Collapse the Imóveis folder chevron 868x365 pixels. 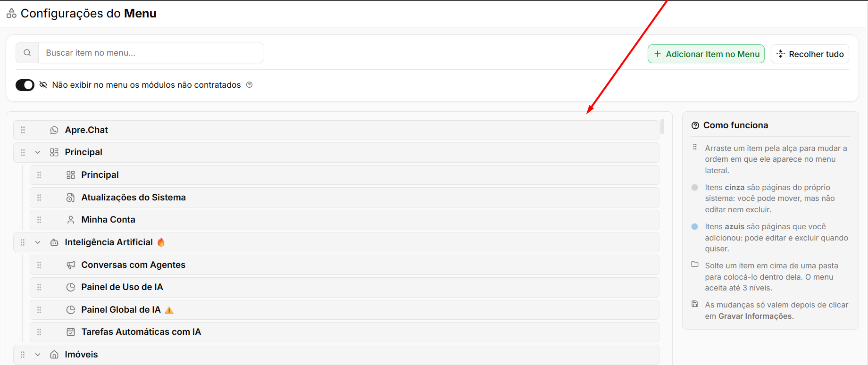point(38,355)
